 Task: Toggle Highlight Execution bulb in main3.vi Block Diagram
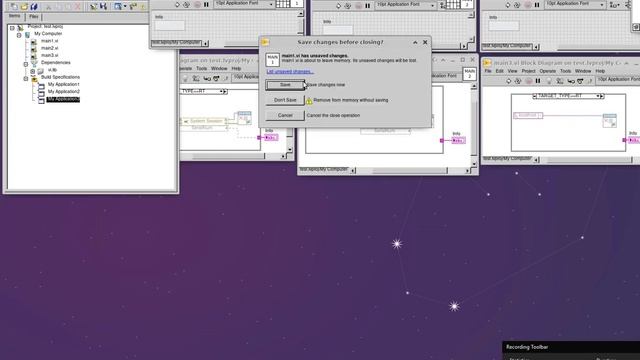[x=549, y=81]
